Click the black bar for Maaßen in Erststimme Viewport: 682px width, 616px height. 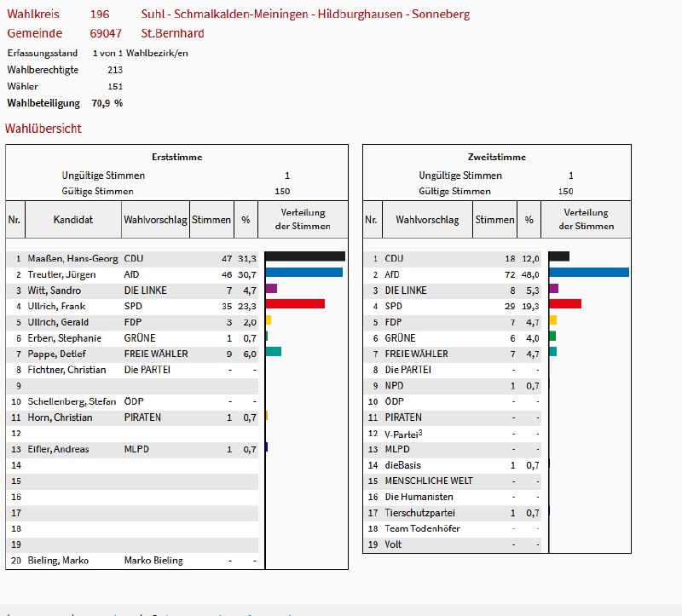(x=305, y=256)
